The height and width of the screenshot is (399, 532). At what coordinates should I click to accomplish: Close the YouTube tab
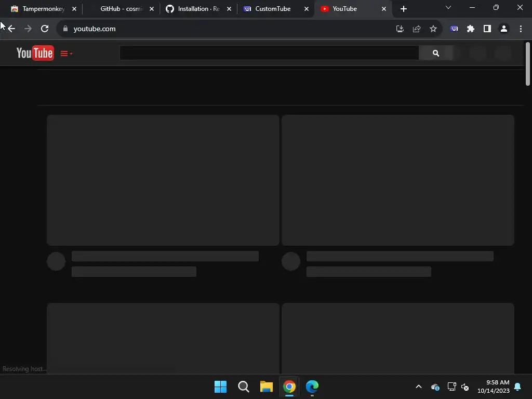pos(384,9)
